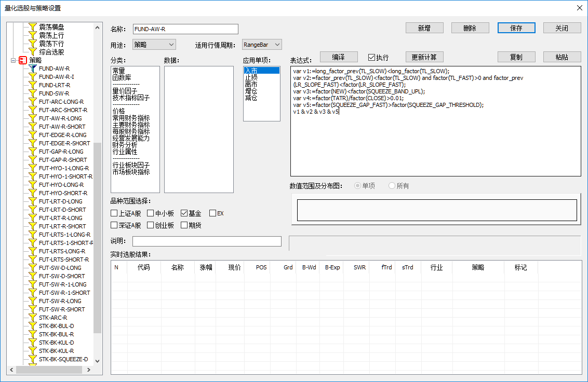Click the funnel icon beside FUT-AW-R-SHORT
This screenshot has height=382, width=588.
coord(33,127)
